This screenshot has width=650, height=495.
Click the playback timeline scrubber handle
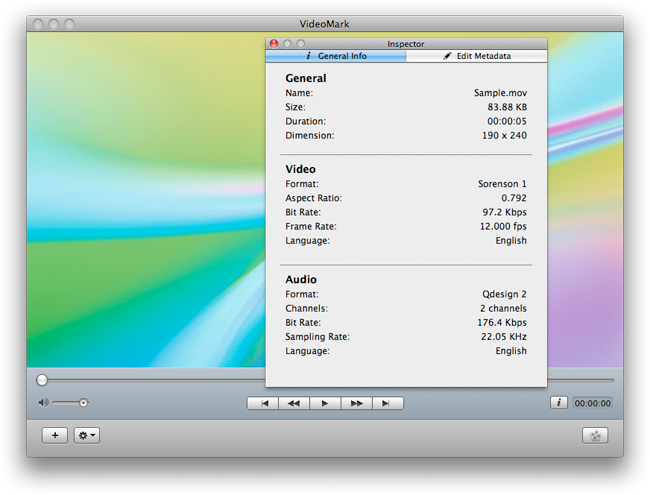click(x=42, y=380)
